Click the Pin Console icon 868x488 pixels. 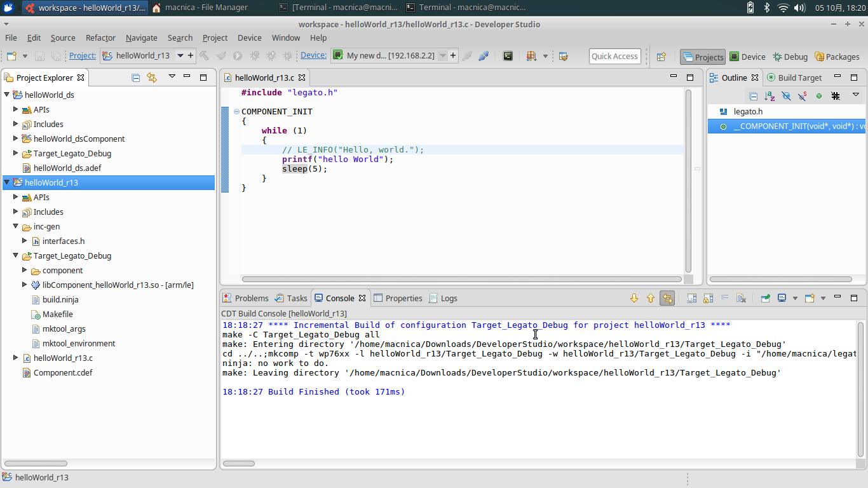[765, 298]
